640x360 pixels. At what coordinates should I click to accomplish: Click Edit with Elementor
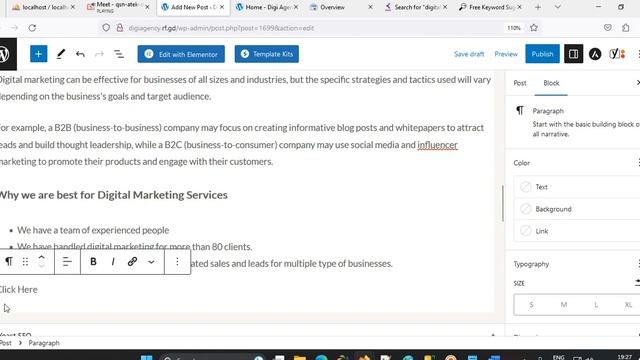181,54
